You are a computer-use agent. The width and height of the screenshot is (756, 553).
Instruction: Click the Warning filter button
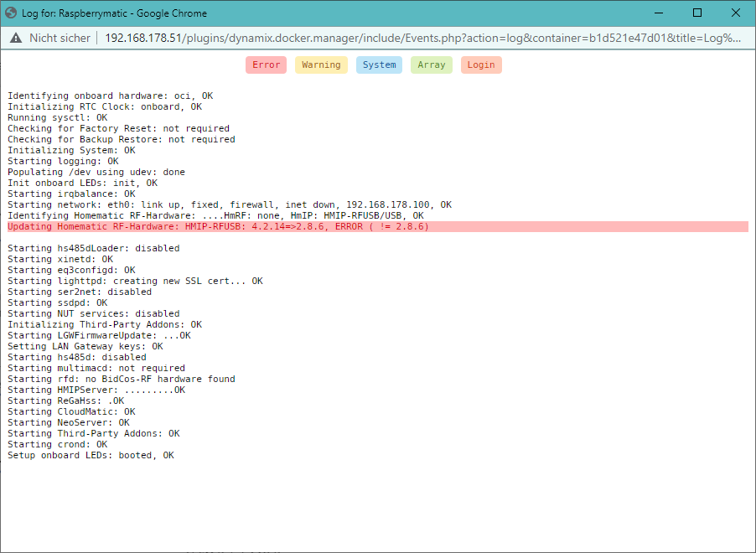[x=321, y=65]
